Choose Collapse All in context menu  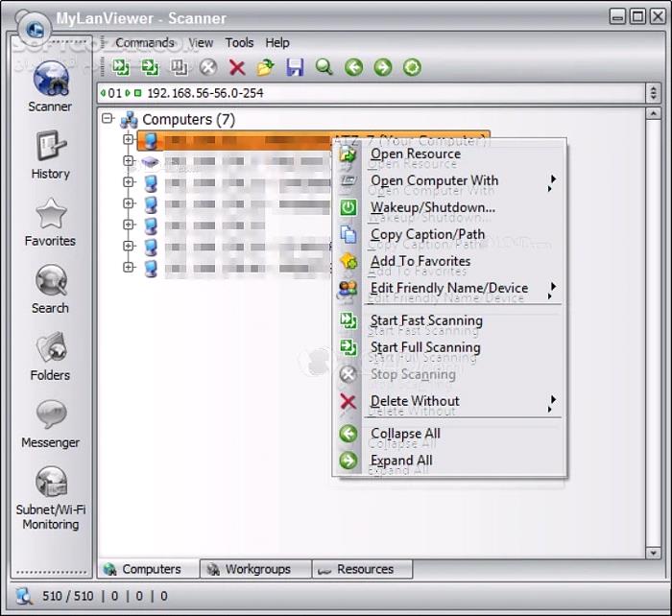coord(449,434)
